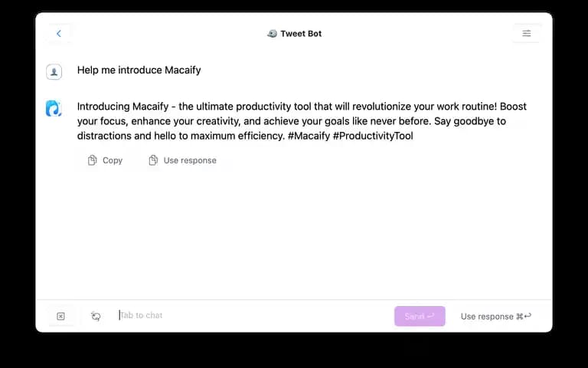Click the empty conversation area below the reply
The width and height of the screenshot is (588, 368).
pyautogui.click(x=294, y=233)
